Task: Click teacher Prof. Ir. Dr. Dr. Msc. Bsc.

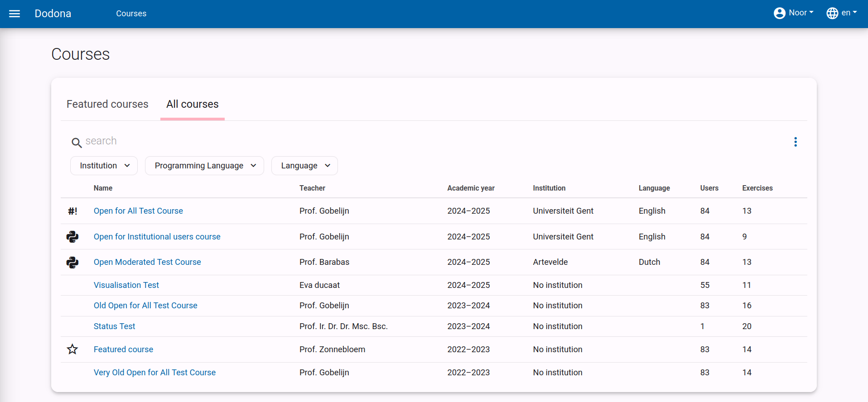Action: (x=343, y=326)
